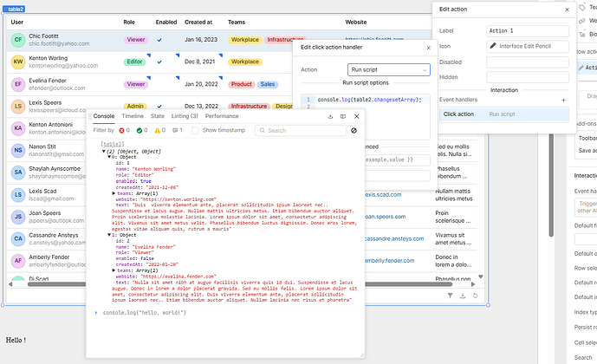Click the tag icon in right panel

tap(582, 7)
